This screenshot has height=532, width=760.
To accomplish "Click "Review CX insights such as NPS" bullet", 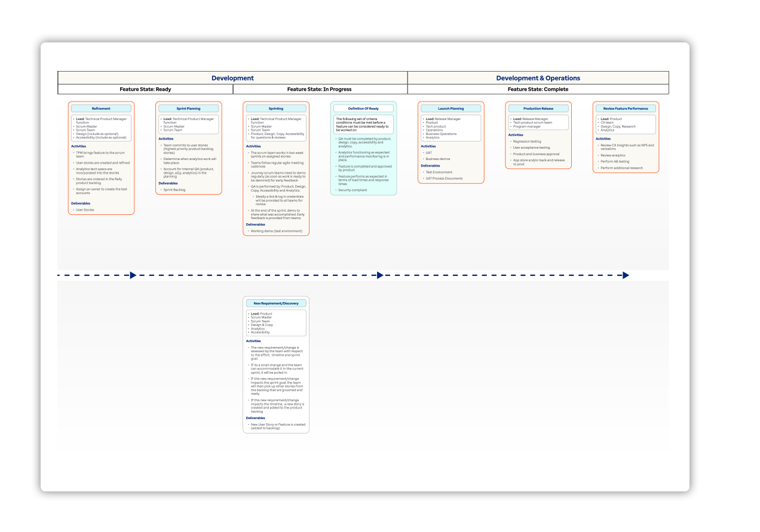I will (627, 147).
